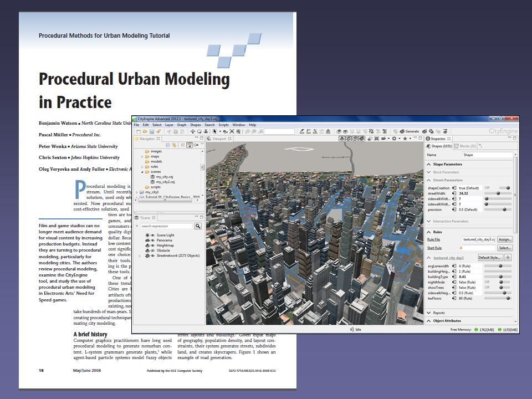Toggle visibility eye of Scene Light
Screen dimensions: 532x399
(x=153, y=235)
